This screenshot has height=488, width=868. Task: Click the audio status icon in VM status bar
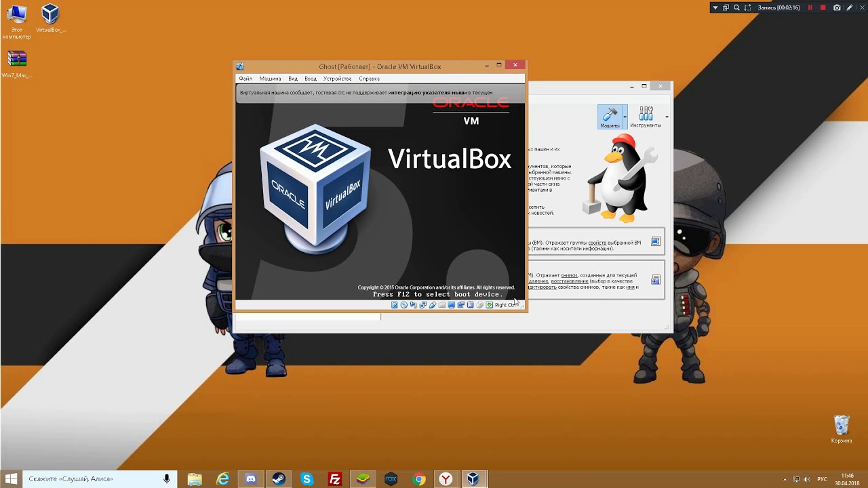pyautogui.click(x=414, y=305)
